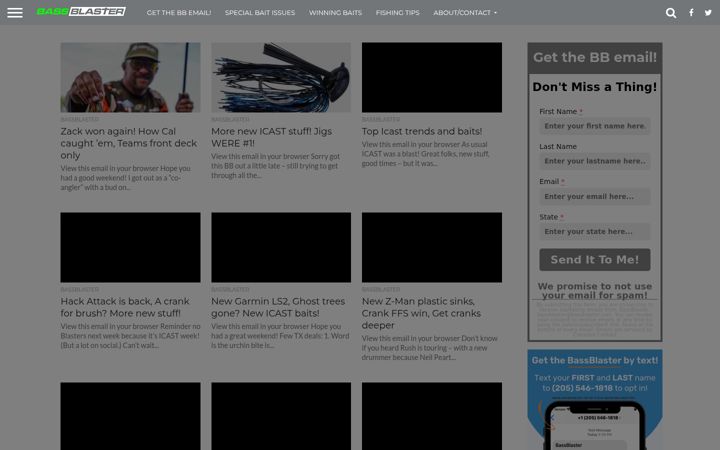Click 'We promise to not use your email' text
This screenshot has width=720, height=450.
point(595,291)
